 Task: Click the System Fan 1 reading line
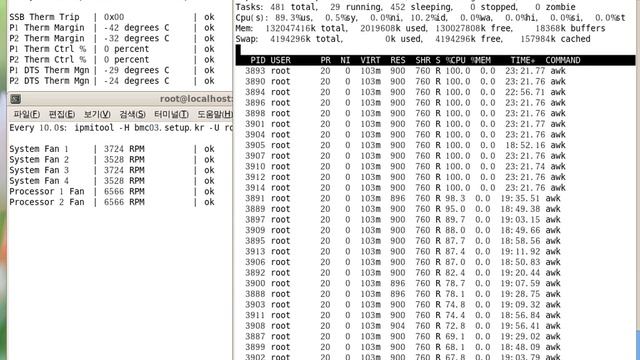pyautogui.click(x=112, y=149)
